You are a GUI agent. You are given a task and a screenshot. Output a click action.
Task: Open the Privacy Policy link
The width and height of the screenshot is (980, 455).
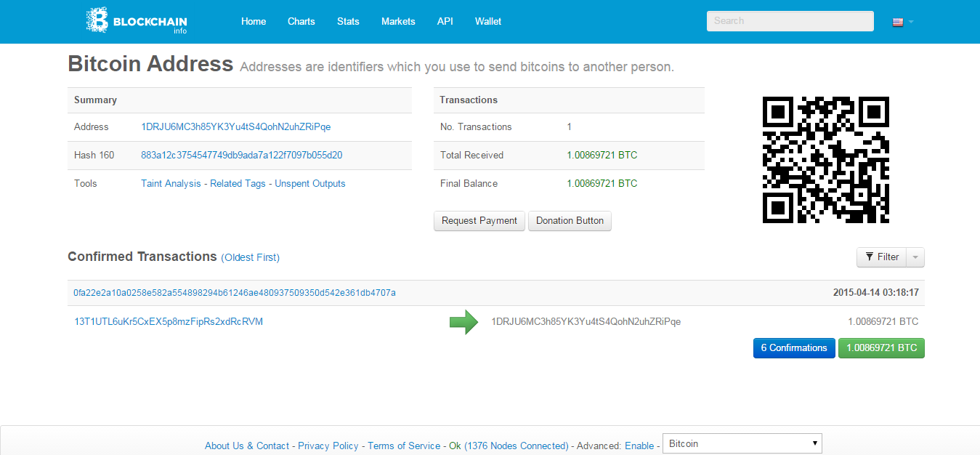pos(328,446)
